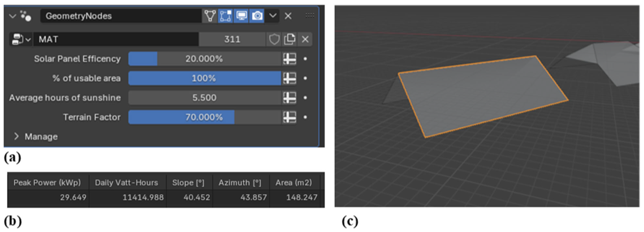644x232 pixels.
Task: Toggle modifier render camera icon
Action: (x=257, y=16)
